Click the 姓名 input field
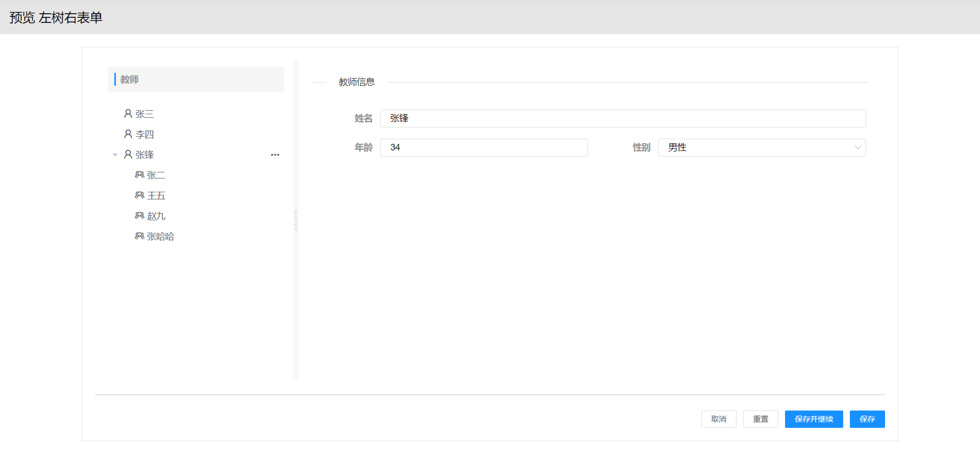Image resolution: width=980 pixels, height=460 pixels. pos(623,118)
